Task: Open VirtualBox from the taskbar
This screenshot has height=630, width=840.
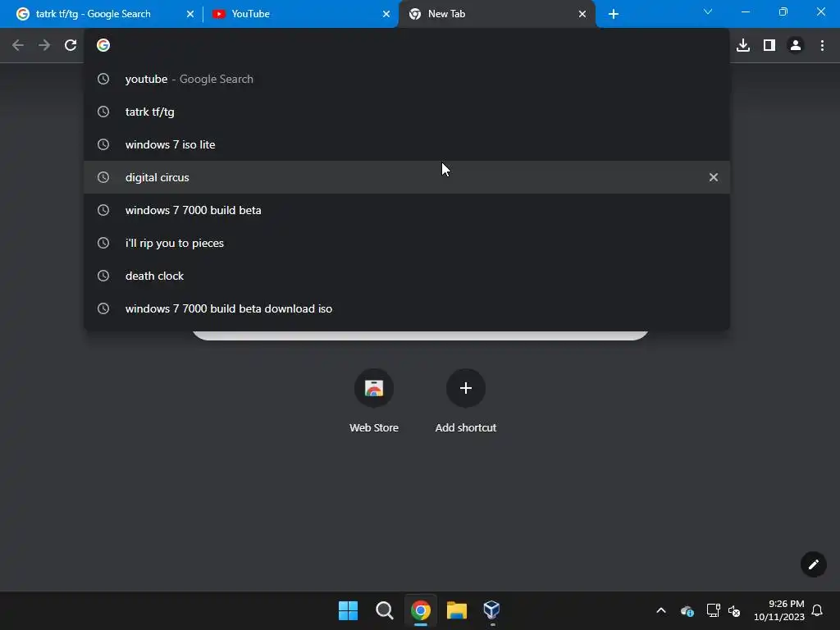Action: click(492, 609)
